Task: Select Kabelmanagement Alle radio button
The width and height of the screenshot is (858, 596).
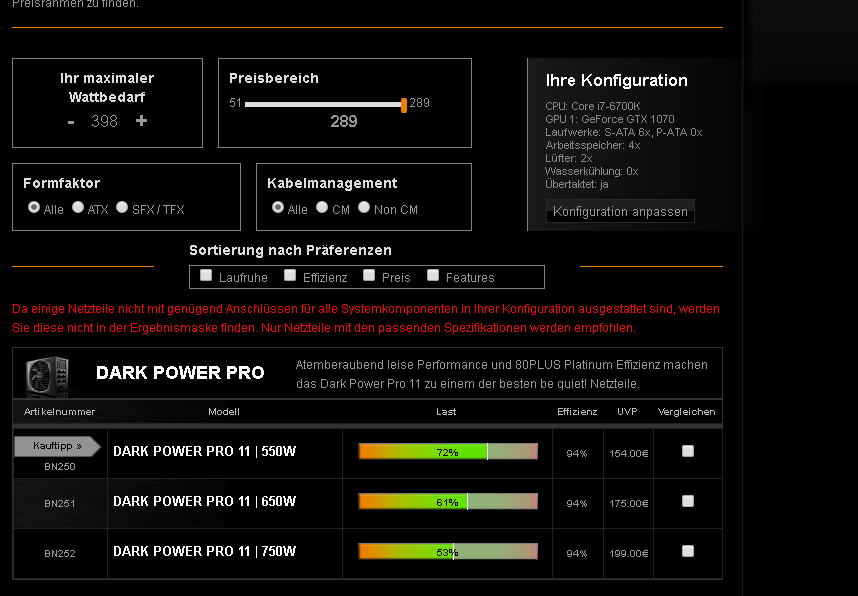Action: tap(278, 207)
